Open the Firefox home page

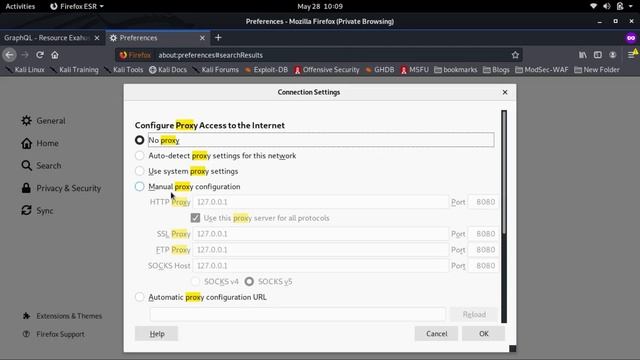click(x=55, y=55)
